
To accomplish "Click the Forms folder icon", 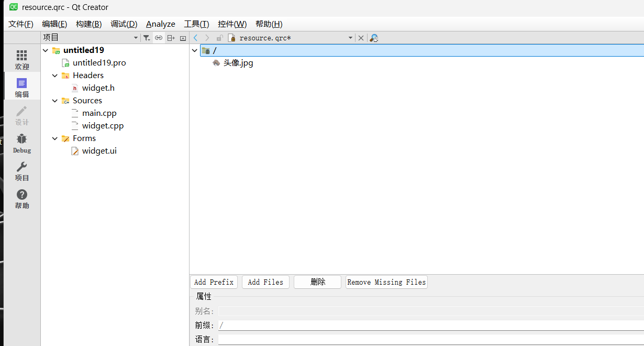I will 65,138.
